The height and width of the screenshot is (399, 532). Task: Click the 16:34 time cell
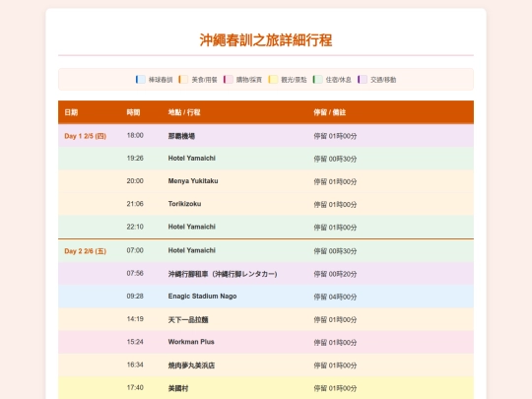pyautogui.click(x=135, y=365)
